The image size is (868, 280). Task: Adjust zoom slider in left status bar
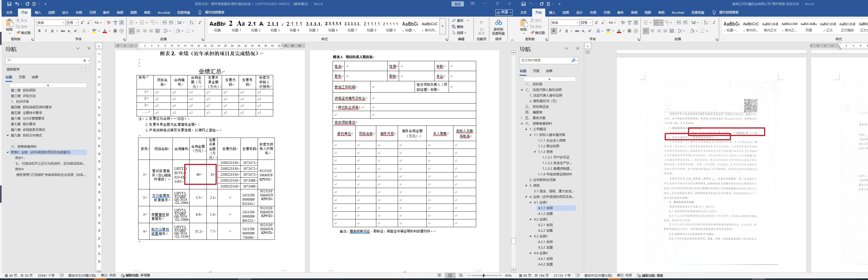(x=484, y=276)
